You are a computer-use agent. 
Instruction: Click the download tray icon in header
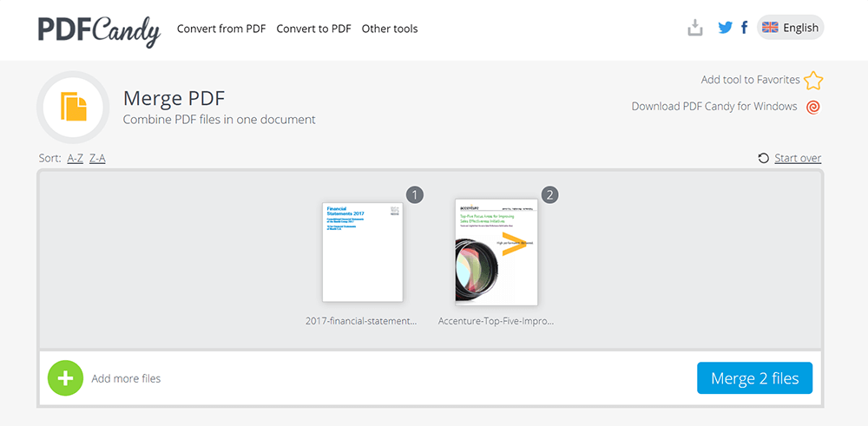coord(694,28)
